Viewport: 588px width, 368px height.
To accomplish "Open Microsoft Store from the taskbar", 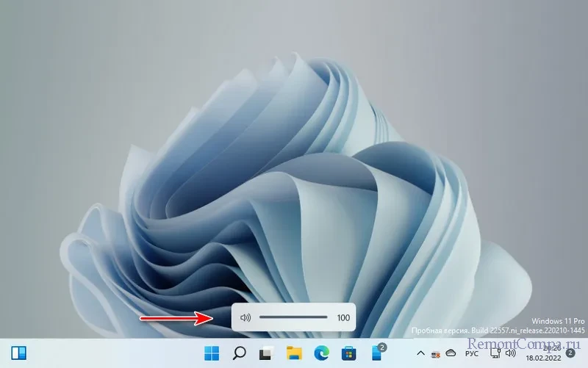I will pyautogui.click(x=350, y=353).
